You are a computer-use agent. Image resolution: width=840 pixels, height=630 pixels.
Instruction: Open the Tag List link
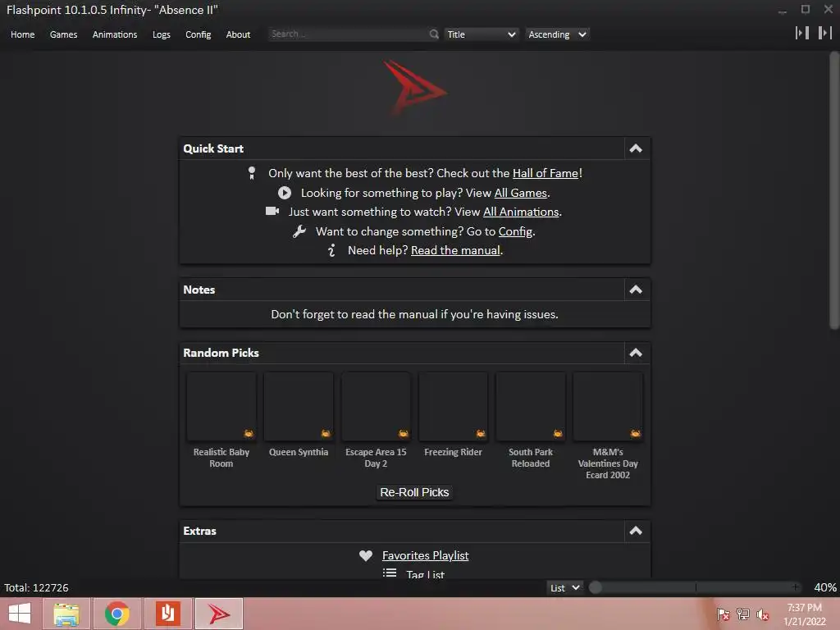click(x=426, y=574)
